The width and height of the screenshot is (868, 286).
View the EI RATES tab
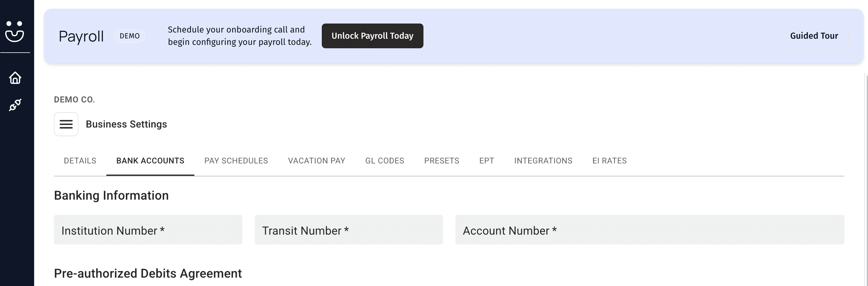click(609, 161)
